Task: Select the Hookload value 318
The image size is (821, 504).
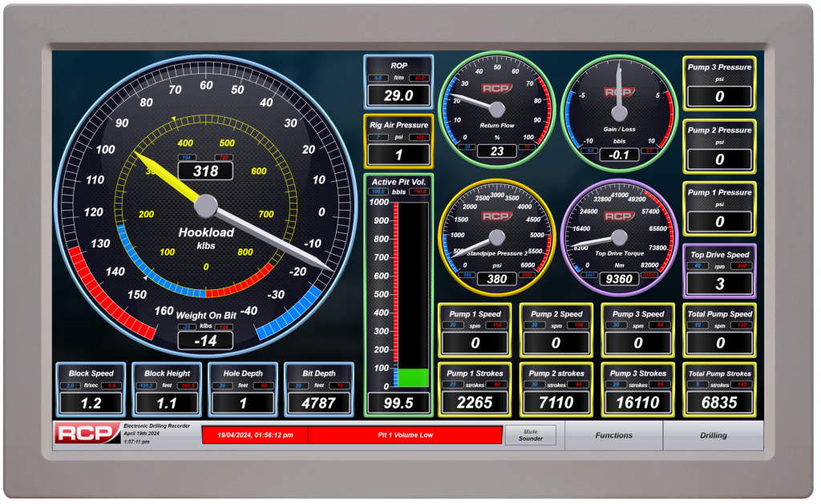Action: tap(205, 171)
